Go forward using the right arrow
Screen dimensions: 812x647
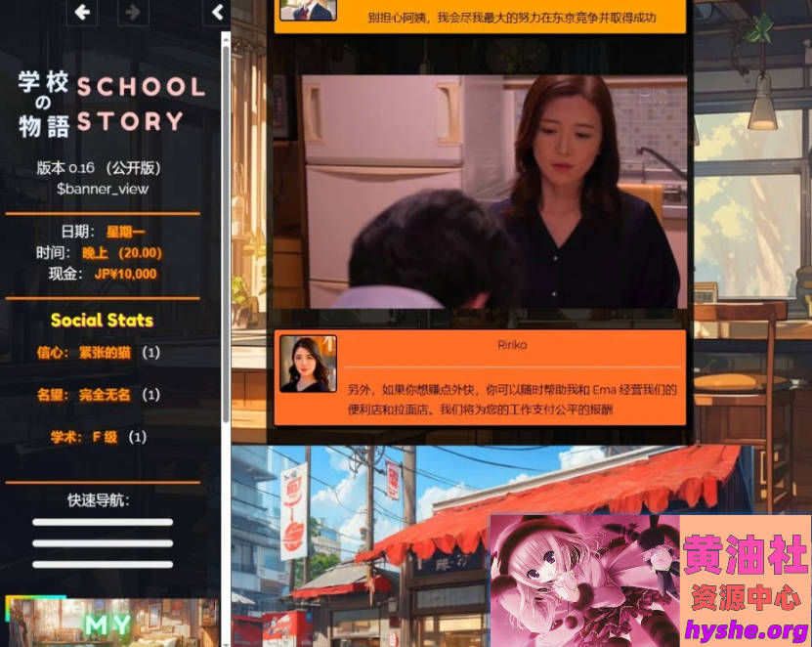pyautogui.click(x=133, y=12)
